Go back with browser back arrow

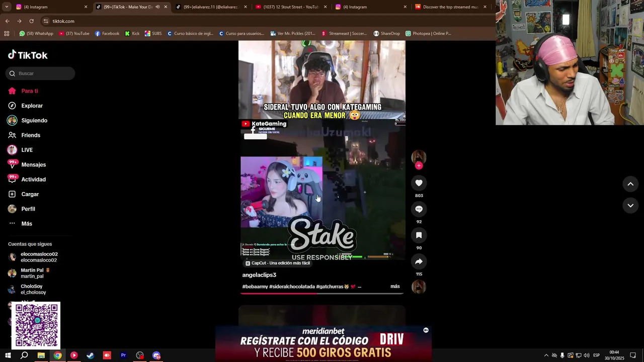tap(7, 21)
